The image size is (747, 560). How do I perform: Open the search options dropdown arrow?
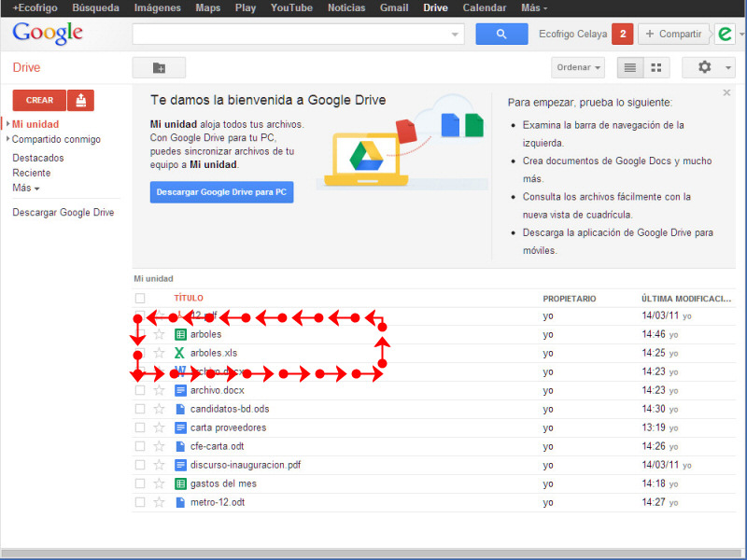455,35
